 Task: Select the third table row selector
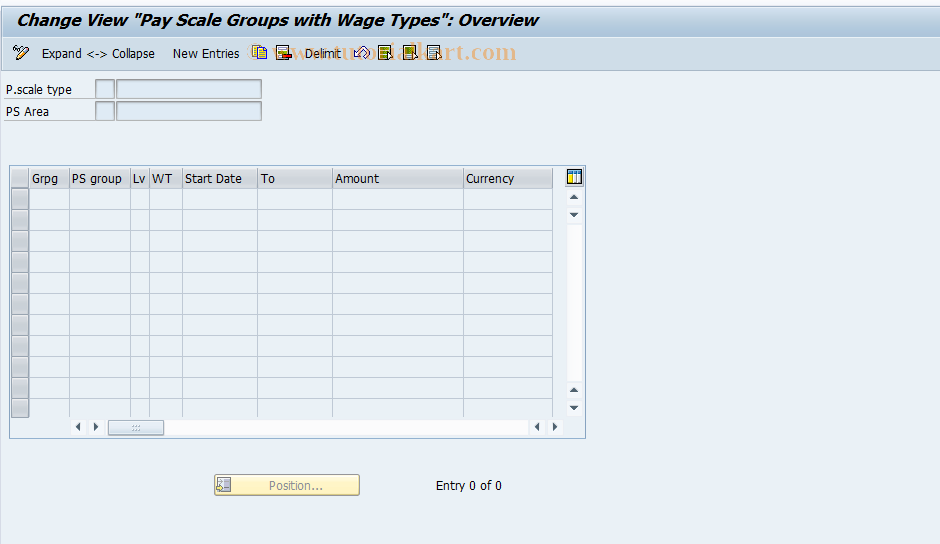(20, 241)
